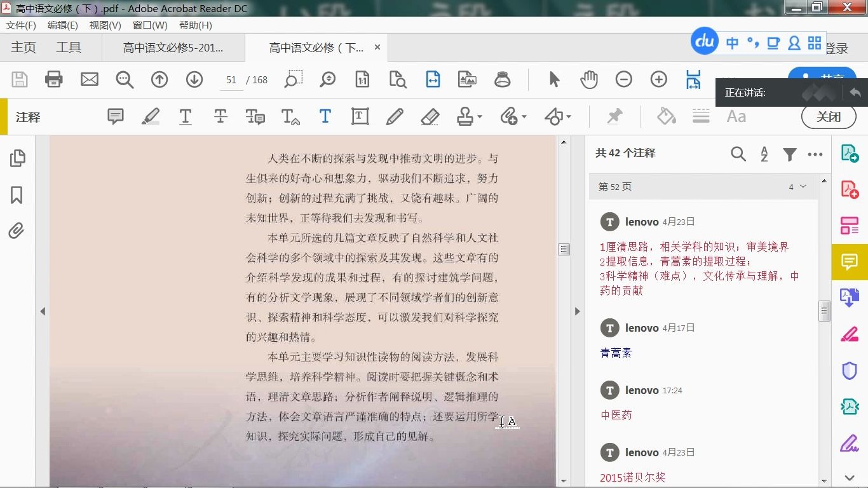Open the fill color bucket
The width and height of the screenshot is (868, 488).
666,116
